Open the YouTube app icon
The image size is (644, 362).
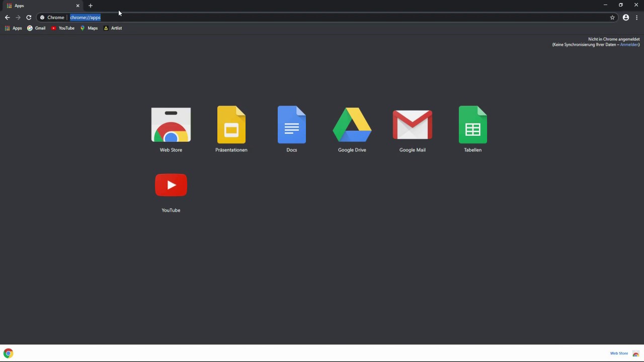[171, 185]
